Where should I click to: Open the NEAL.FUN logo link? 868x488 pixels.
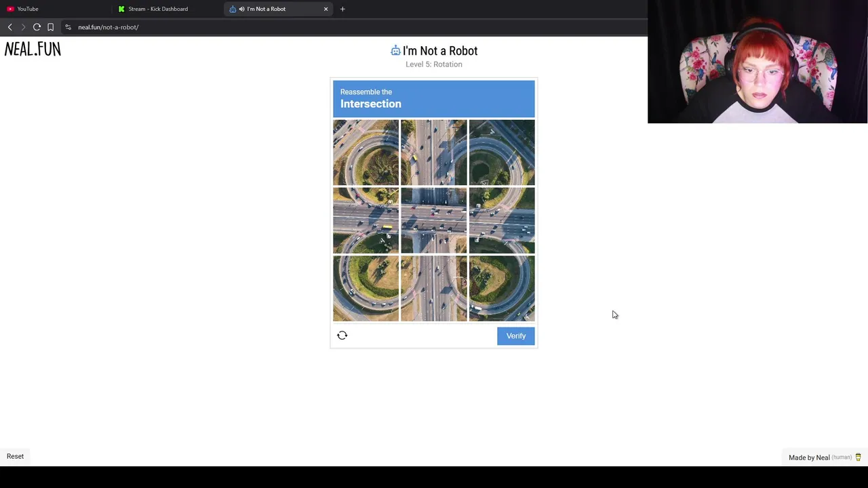(x=33, y=49)
